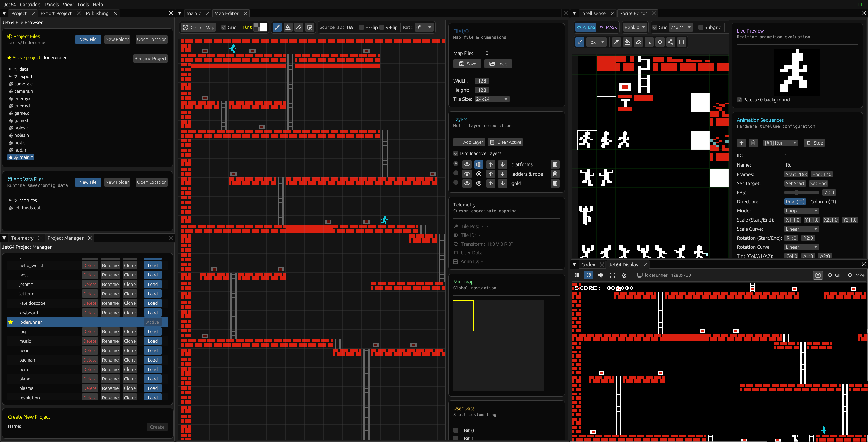Select the eyedropper tool in Sprite Editor
868x442 pixels.
pos(616,42)
